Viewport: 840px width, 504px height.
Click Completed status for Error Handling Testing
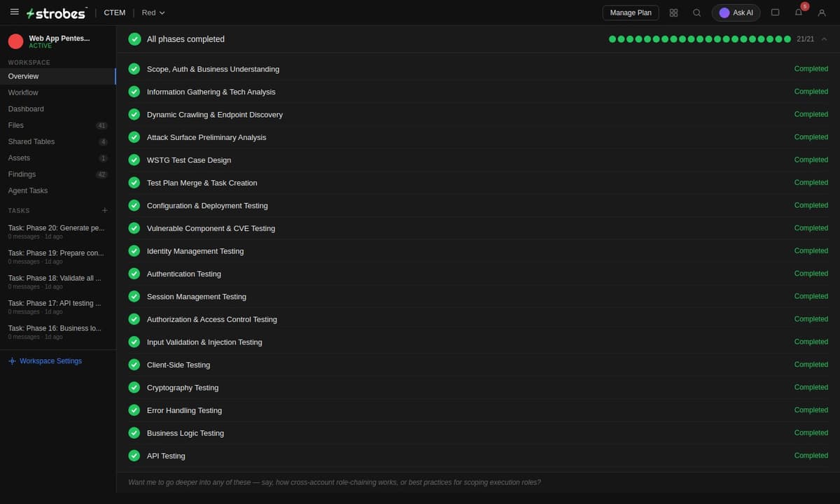click(x=811, y=410)
